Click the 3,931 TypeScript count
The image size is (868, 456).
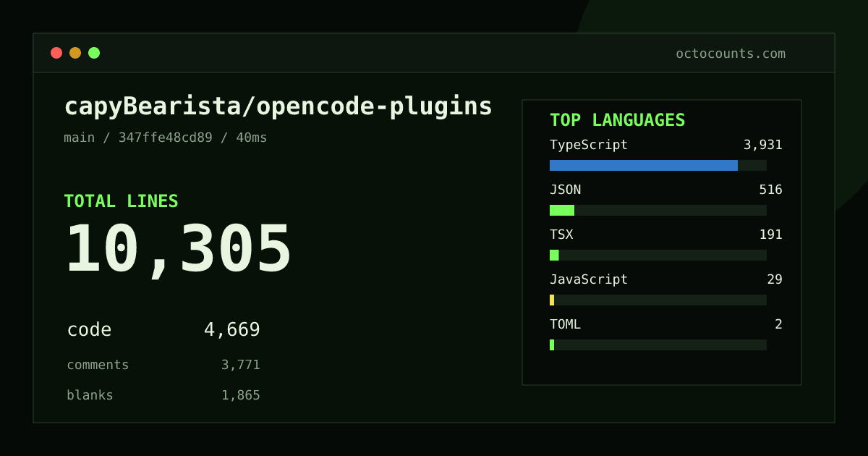tap(763, 145)
